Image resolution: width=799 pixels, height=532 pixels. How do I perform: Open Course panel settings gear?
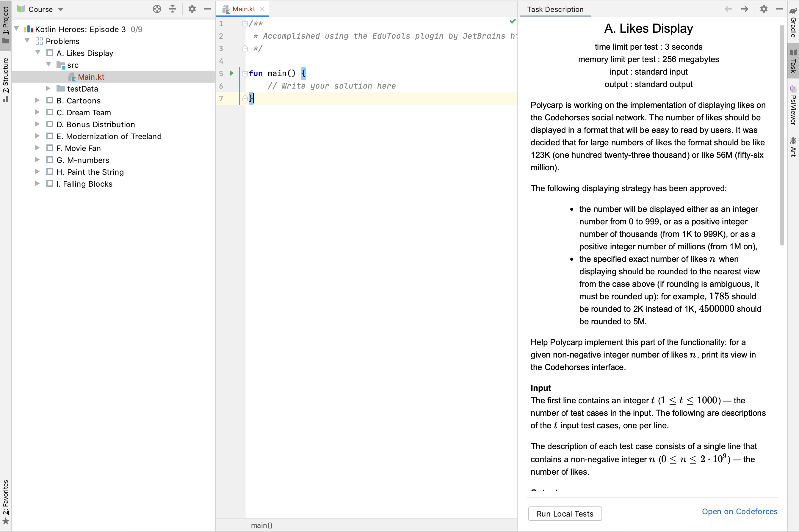click(192, 9)
